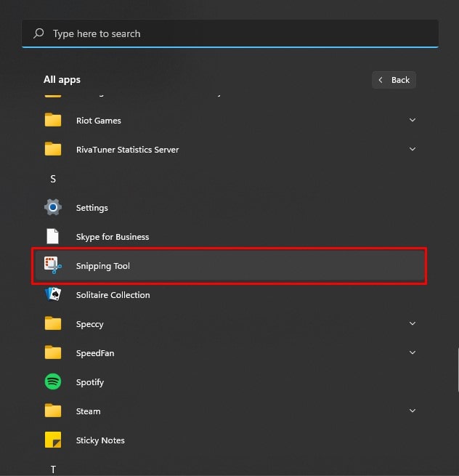
Task: Select the RivaTuner Statistics Server label
Action: point(127,150)
